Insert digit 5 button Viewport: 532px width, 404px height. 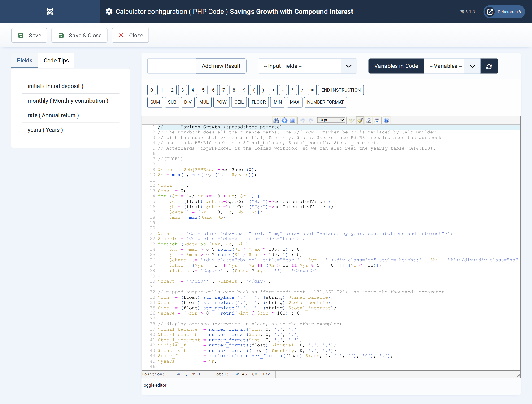(203, 90)
